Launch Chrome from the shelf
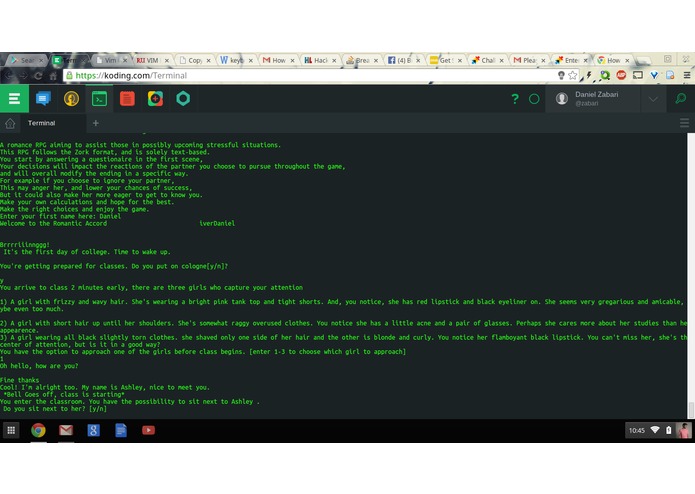This screenshot has height=494, width=695. point(38,430)
